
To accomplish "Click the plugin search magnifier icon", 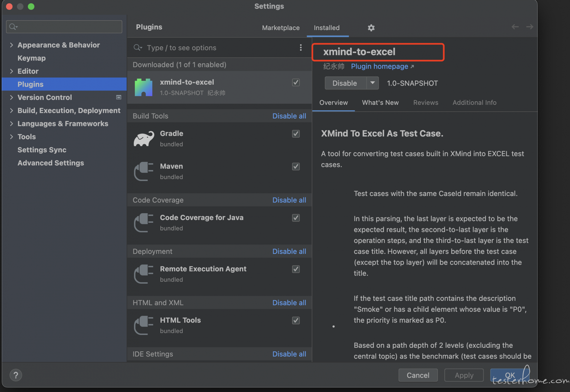I will [138, 48].
